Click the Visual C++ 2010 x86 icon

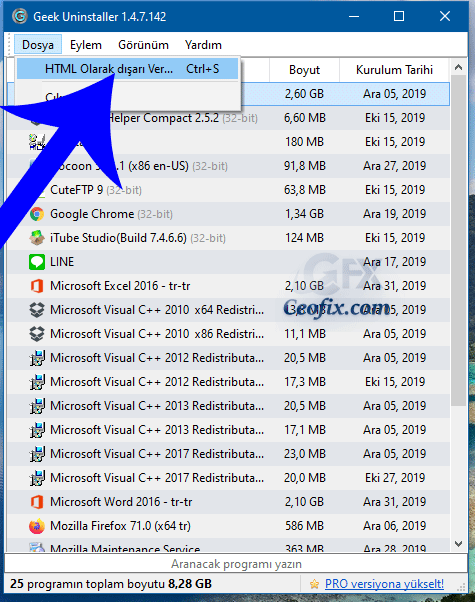[37, 334]
